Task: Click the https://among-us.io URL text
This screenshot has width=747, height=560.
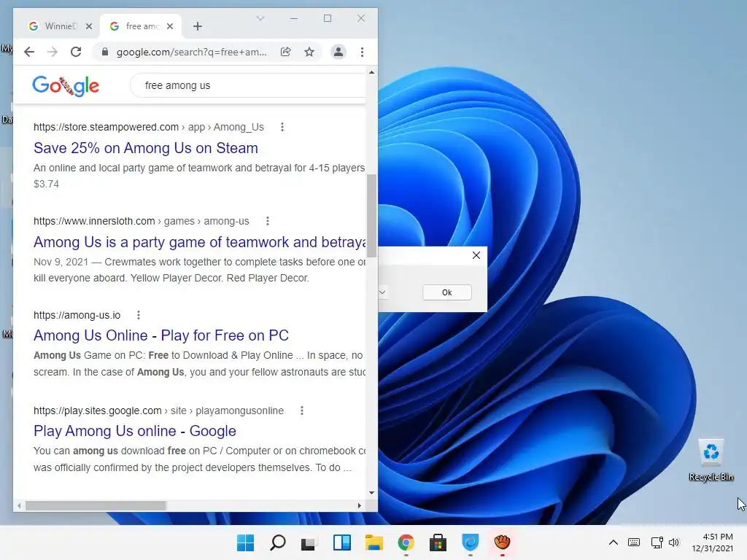Action: point(77,315)
